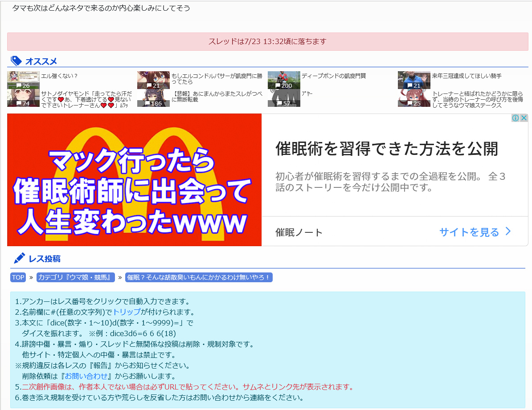Open the ad info icon on banner
This screenshot has width=532, height=410.
pos(516,118)
